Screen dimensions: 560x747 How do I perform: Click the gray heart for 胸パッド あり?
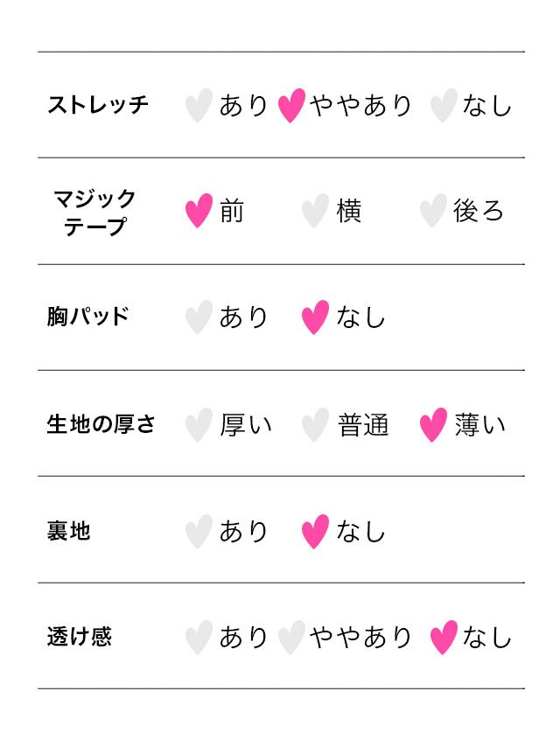[x=199, y=317]
